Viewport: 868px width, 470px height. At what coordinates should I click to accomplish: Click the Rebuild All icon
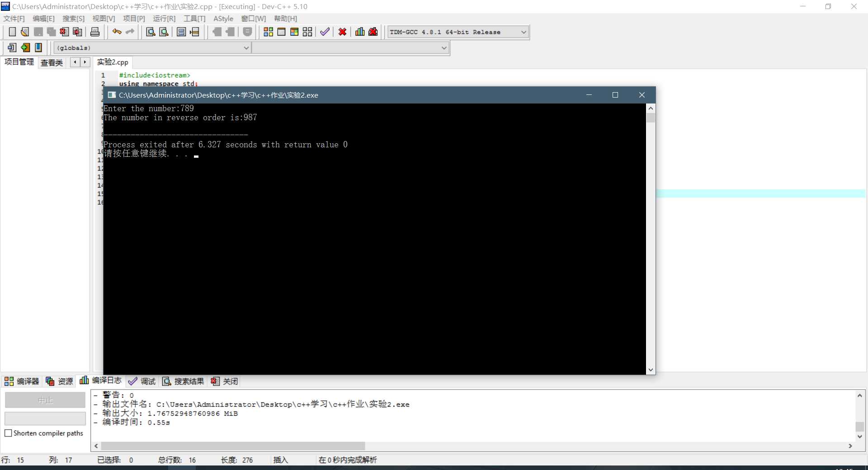pos(307,32)
